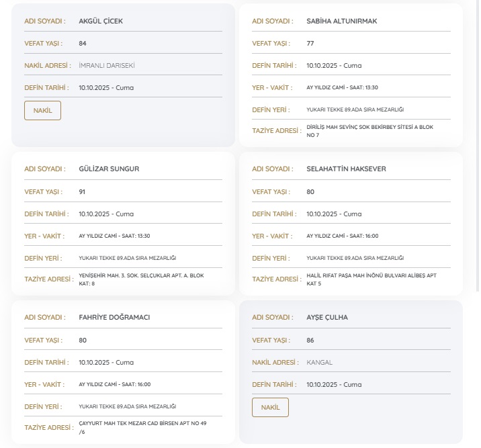Select the name GÜLİZAR SUNGUR
Image resolution: width=481 pixels, height=448 pixels.
tap(109, 169)
